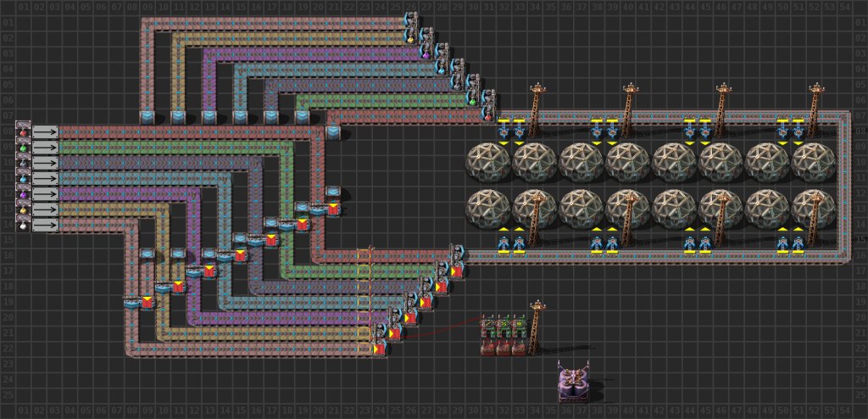868x419 pixels.
Task: Click the power pole next to the combinators
Action: pyautogui.click(x=536, y=328)
